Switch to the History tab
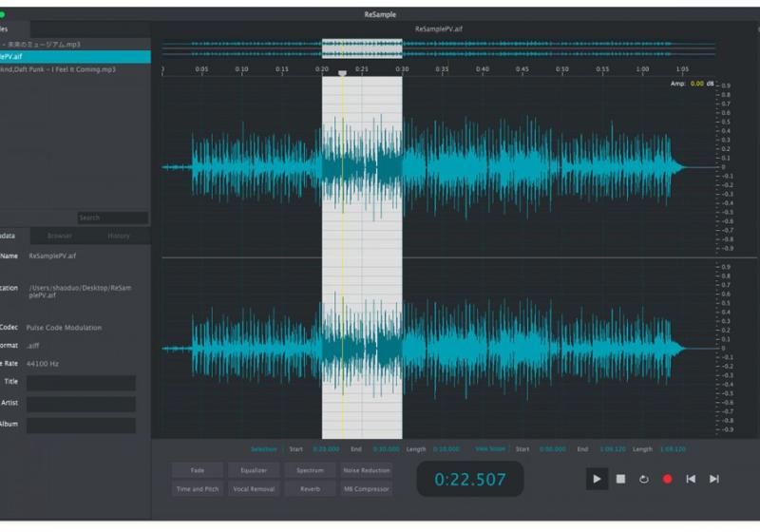Image resolution: width=760 pixels, height=532 pixels. [x=119, y=236]
